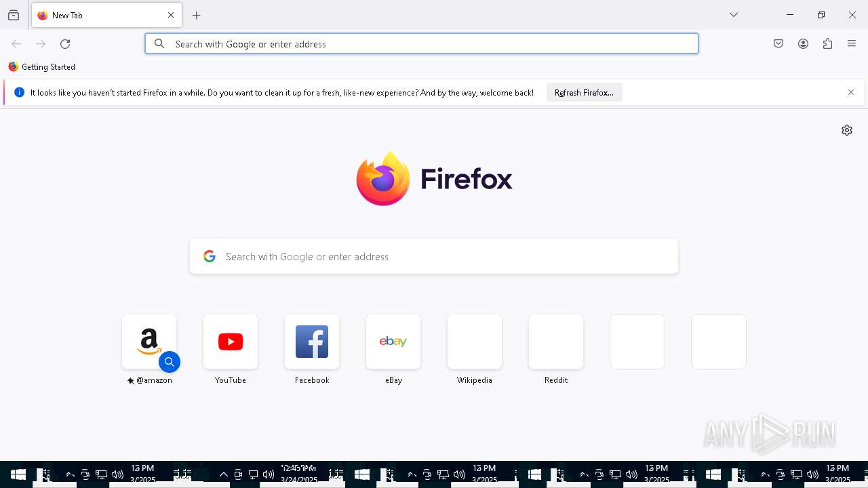
Task: Open a new tab with plus button
Action: 197,16
